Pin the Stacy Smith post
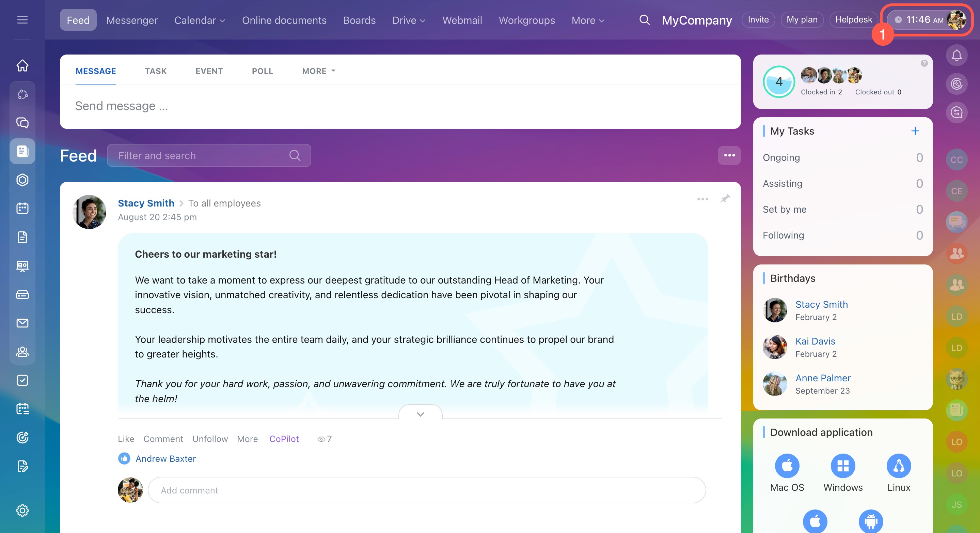 pyautogui.click(x=725, y=199)
